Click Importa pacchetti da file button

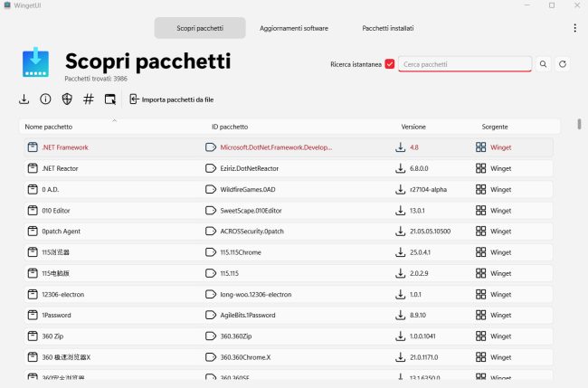(171, 99)
